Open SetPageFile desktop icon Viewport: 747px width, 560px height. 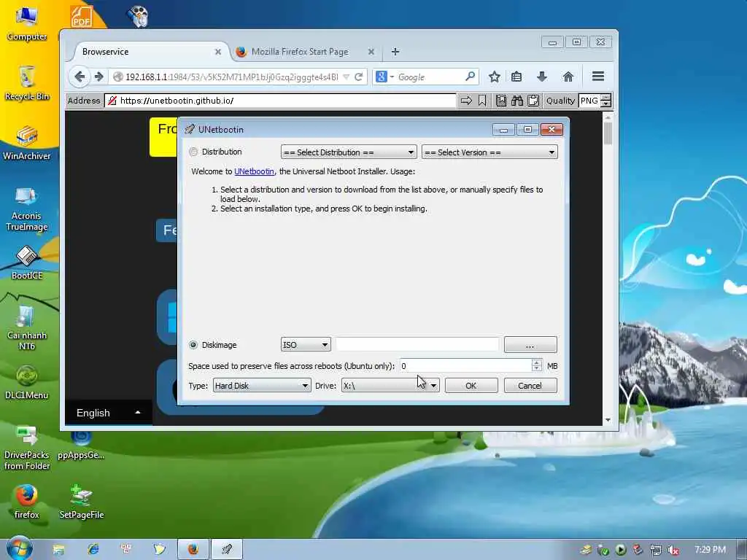81,502
